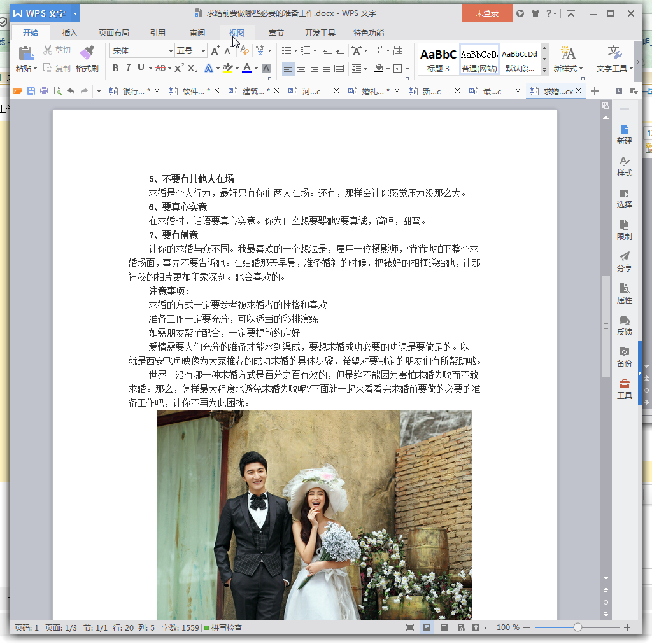
Task: Open 分享 share in right sidebar
Action: tap(624, 262)
